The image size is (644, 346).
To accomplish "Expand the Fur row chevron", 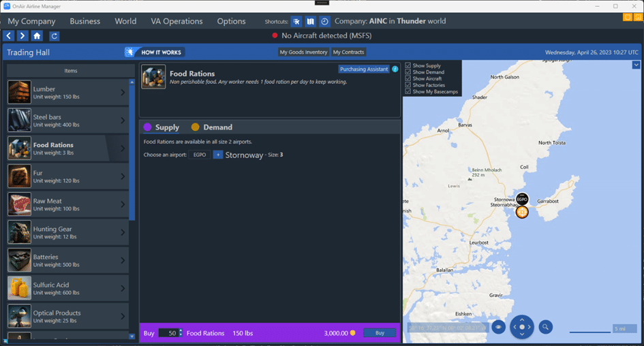I will pos(123,176).
